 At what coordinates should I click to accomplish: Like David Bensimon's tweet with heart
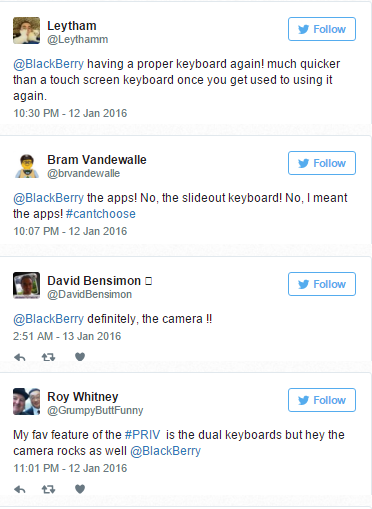click(80, 357)
